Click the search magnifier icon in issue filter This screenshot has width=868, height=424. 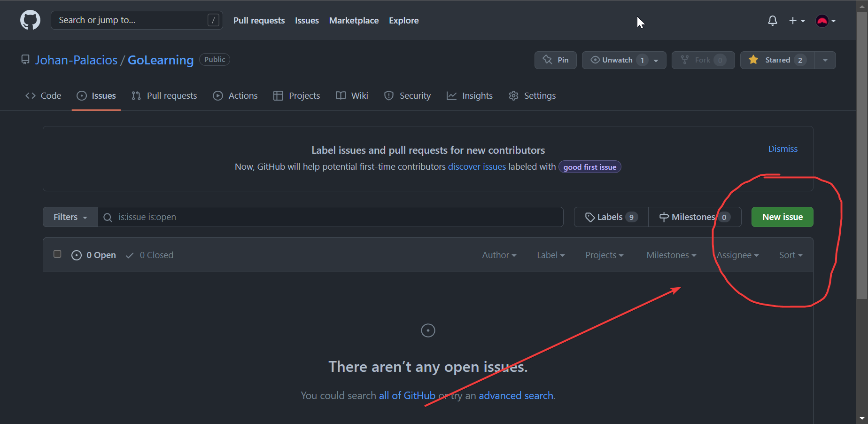pos(108,217)
